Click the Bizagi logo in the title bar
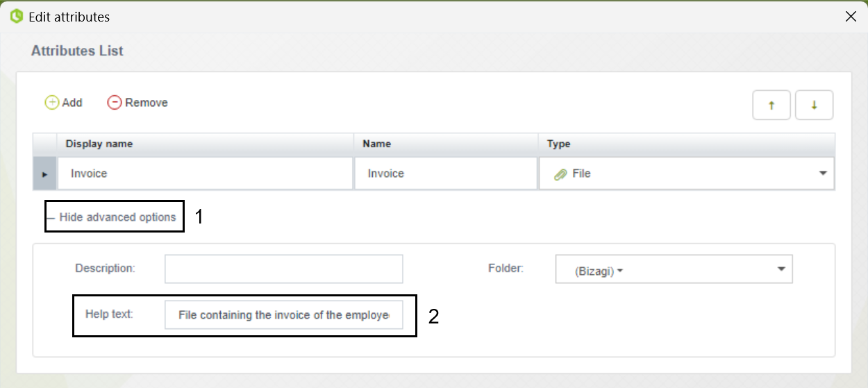Screen dimensions: 868x388 (17, 16)
